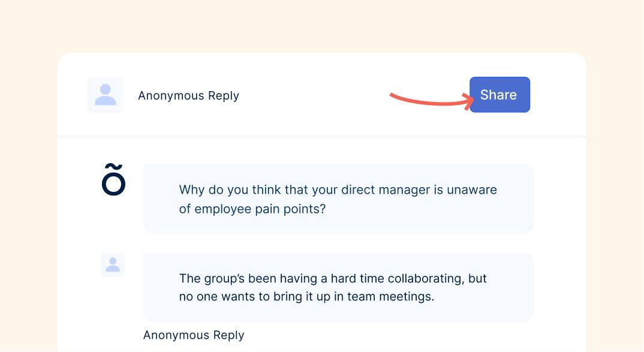Click the words 'team meetings' in reply
Image resolution: width=644 pixels, height=352 pixels.
[390, 297]
